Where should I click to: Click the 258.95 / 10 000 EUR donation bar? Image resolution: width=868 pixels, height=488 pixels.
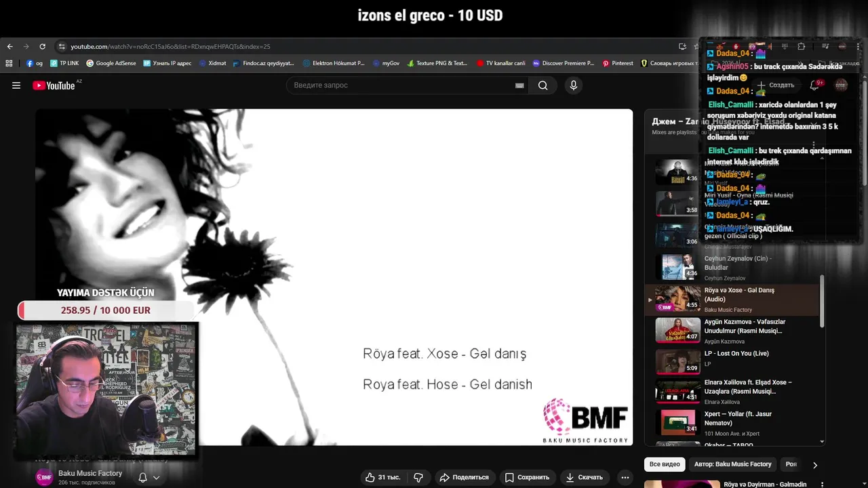point(106,310)
